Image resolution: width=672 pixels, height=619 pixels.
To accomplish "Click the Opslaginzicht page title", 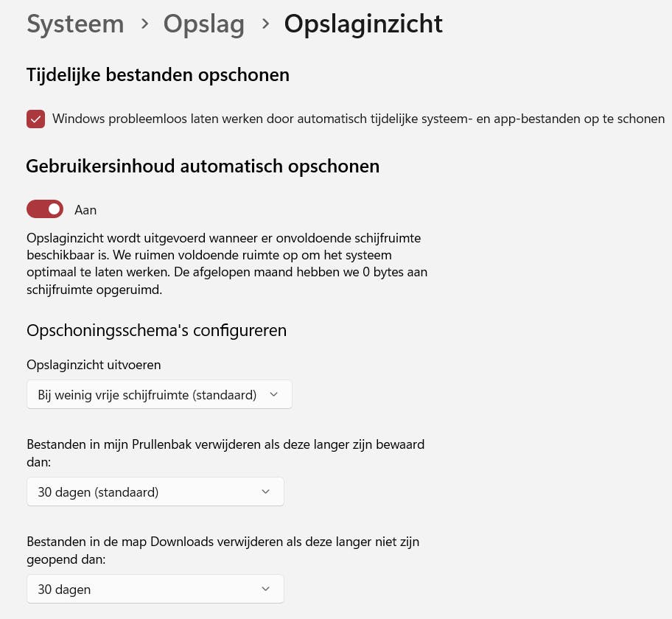I will click(363, 24).
